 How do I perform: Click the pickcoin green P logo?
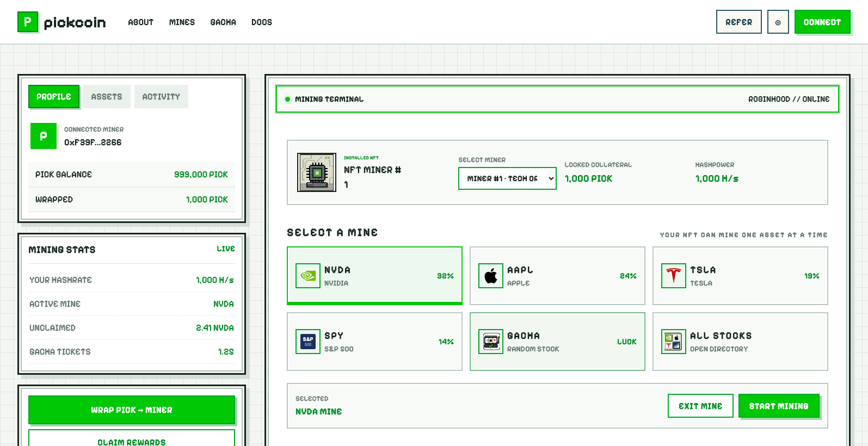[28, 22]
